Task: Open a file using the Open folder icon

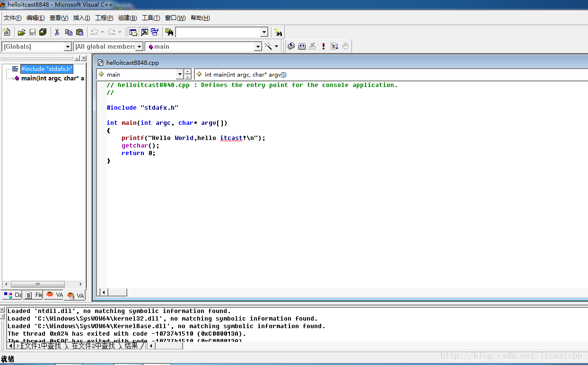Action: click(22, 32)
